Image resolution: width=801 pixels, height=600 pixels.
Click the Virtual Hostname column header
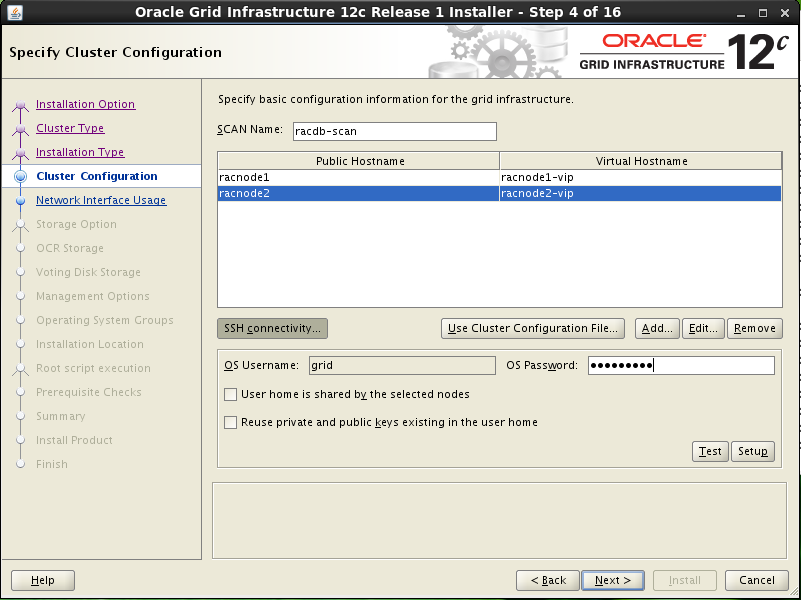click(641, 161)
